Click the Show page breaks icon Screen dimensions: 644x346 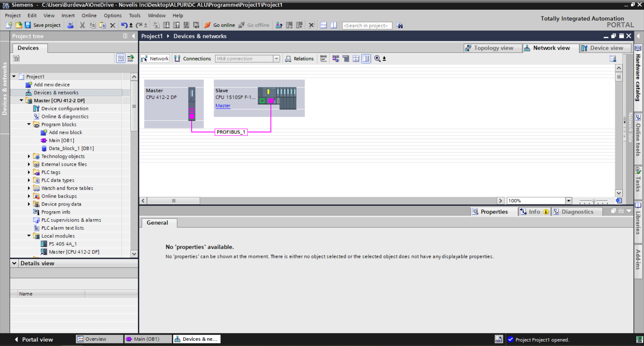coord(356,59)
